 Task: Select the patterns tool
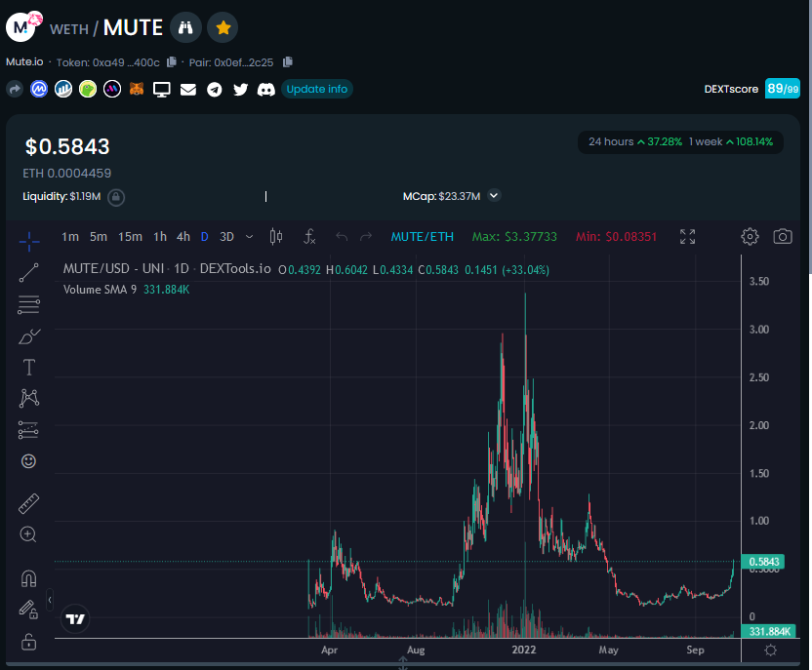[29, 398]
